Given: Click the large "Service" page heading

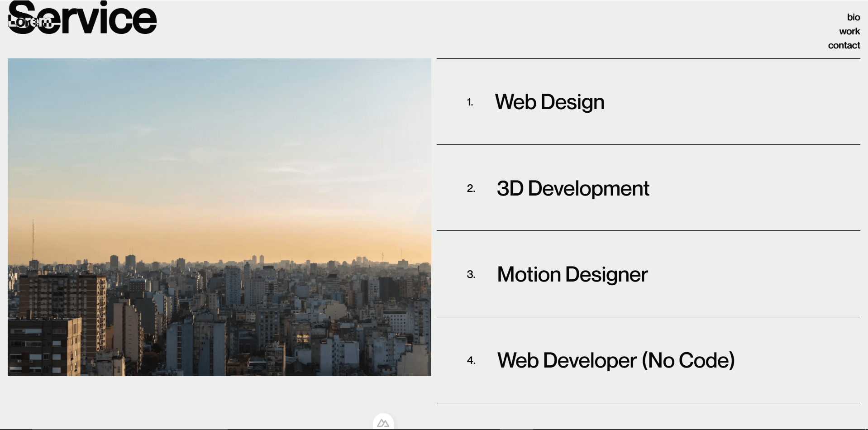Looking at the screenshot, I should click(109, 18).
